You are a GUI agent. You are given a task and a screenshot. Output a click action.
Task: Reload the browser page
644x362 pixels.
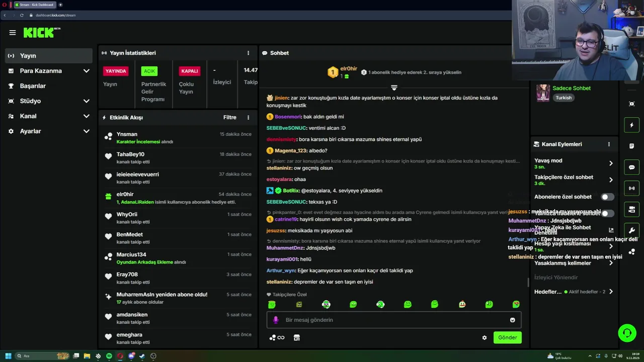[x=22, y=15]
